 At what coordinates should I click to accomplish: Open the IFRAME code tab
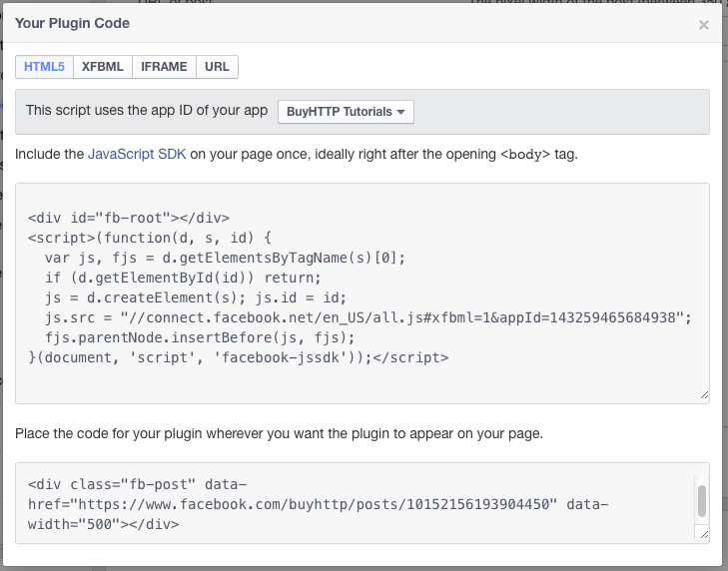pos(164,67)
